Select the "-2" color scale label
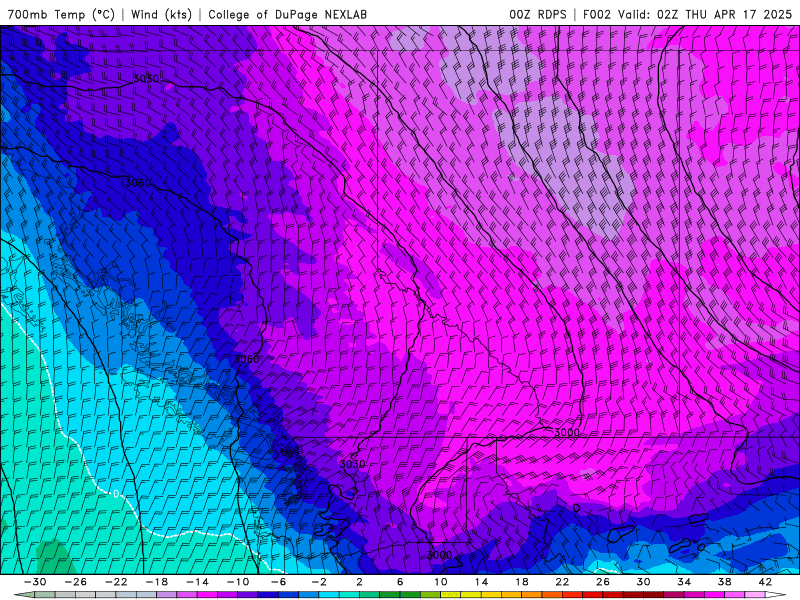Screen dimensions: 800x600 click(x=319, y=582)
